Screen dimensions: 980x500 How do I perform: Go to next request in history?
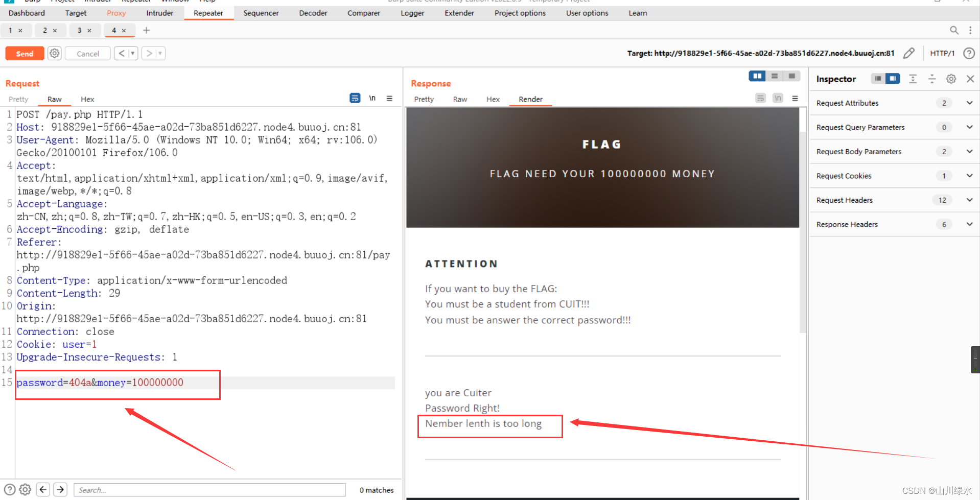[149, 53]
